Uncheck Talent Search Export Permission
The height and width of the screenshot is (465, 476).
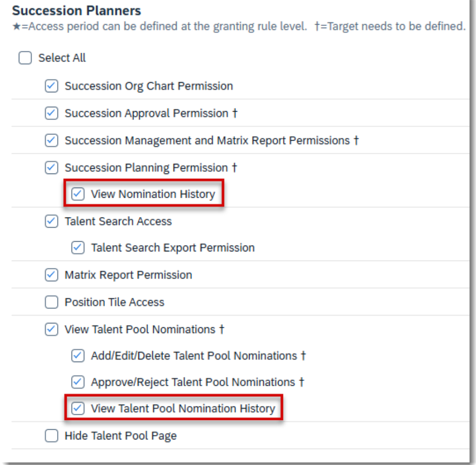[x=77, y=247]
